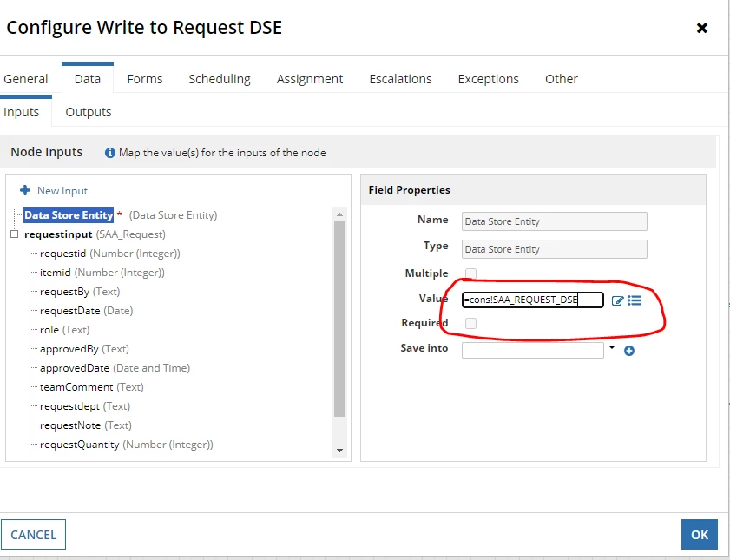Select the requestDate field
Screen dimensions: 730x560
pos(69,311)
